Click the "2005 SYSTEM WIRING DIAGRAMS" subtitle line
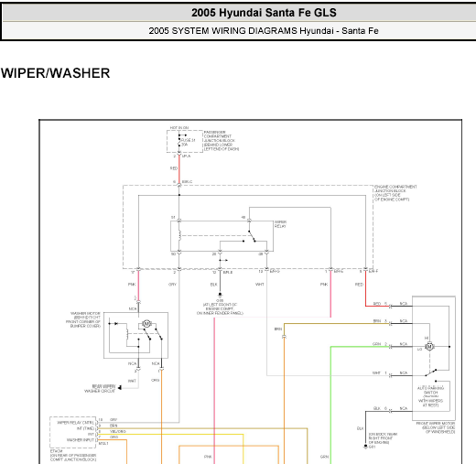 coord(264,31)
